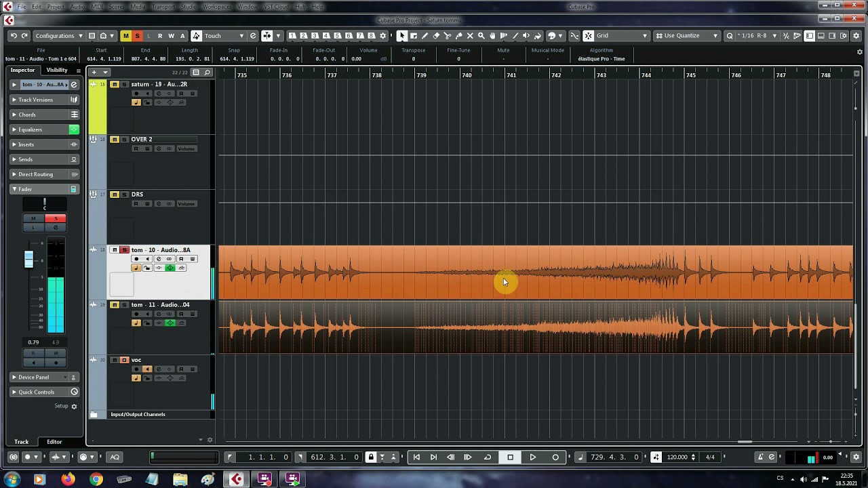Image resolution: width=868 pixels, height=488 pixels.
Task: Open the Snap Type Grid dropdown
Action: 623,35
